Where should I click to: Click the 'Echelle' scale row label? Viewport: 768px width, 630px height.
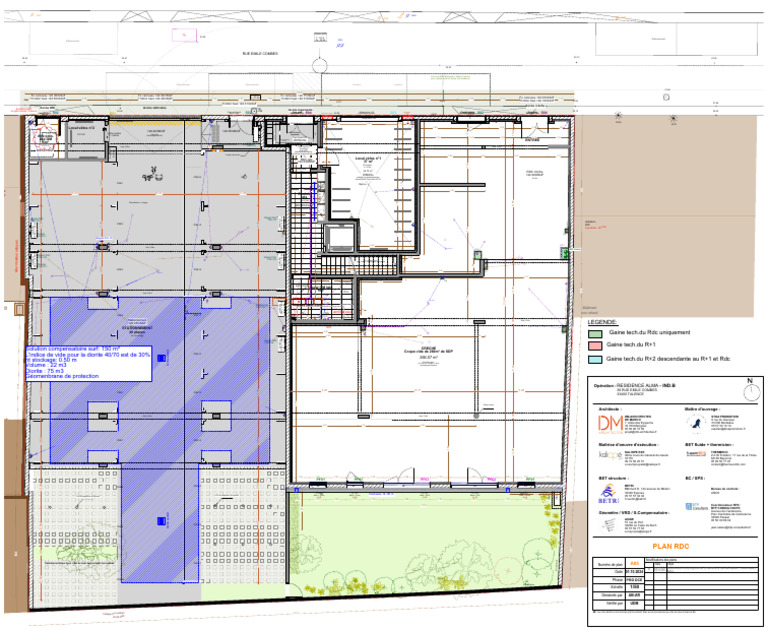point(617,587)
